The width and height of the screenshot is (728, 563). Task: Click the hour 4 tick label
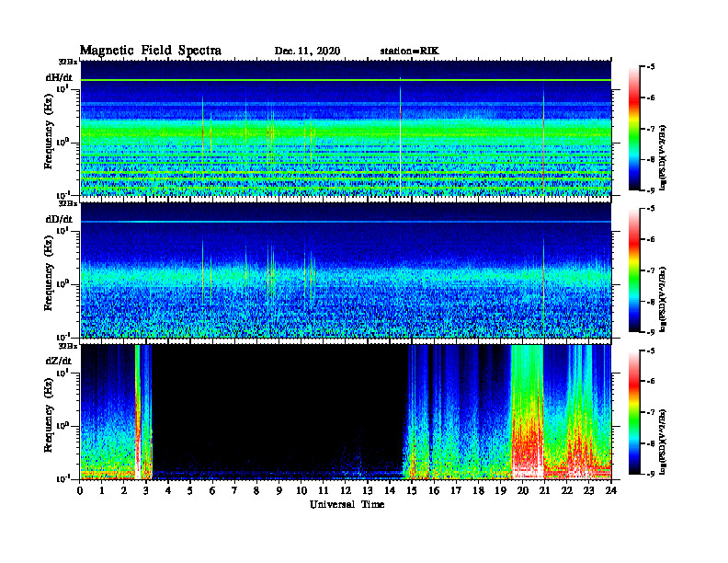pos(168,490)
